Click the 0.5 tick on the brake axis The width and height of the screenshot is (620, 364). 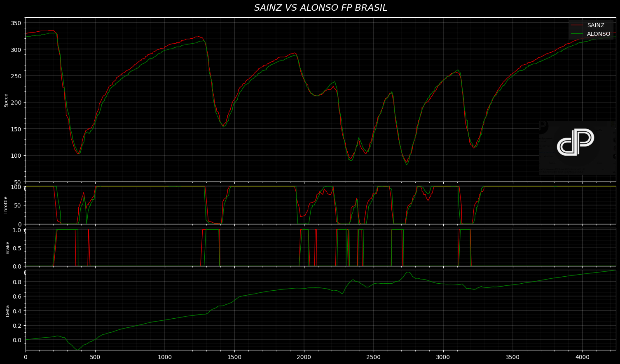click(x=17, y=248)
